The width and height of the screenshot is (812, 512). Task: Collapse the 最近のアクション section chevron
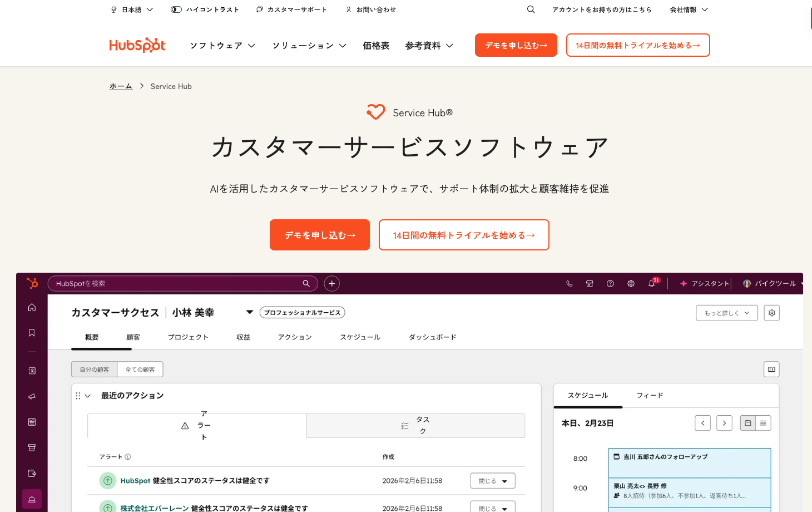[x=88, y=396]
